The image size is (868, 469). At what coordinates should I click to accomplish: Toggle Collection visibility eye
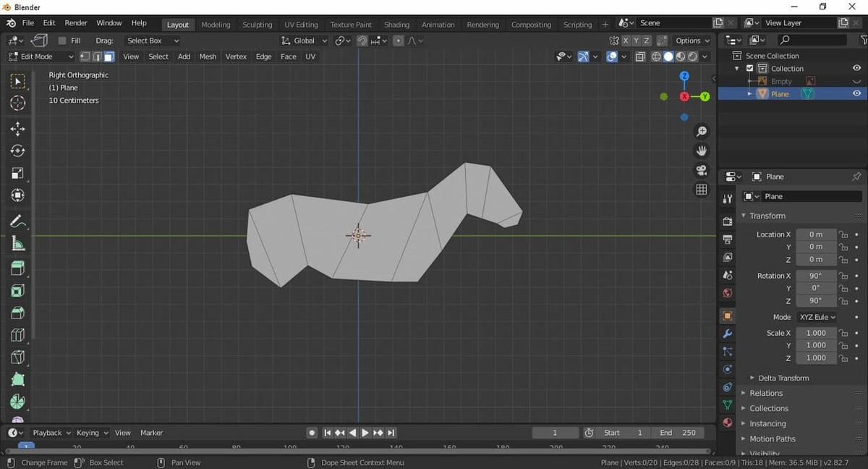pyautogui.click(x=856, y=68)
